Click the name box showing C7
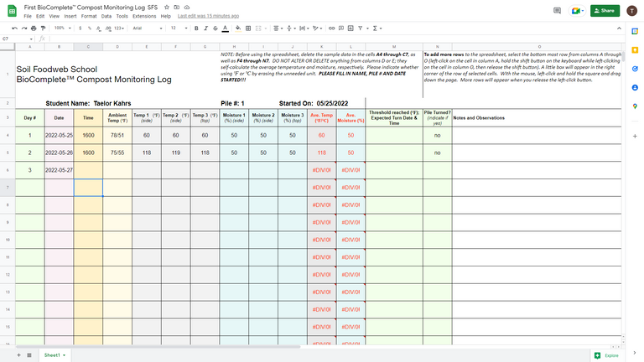Viewport: 644px width, 362px height. [18, 39]
